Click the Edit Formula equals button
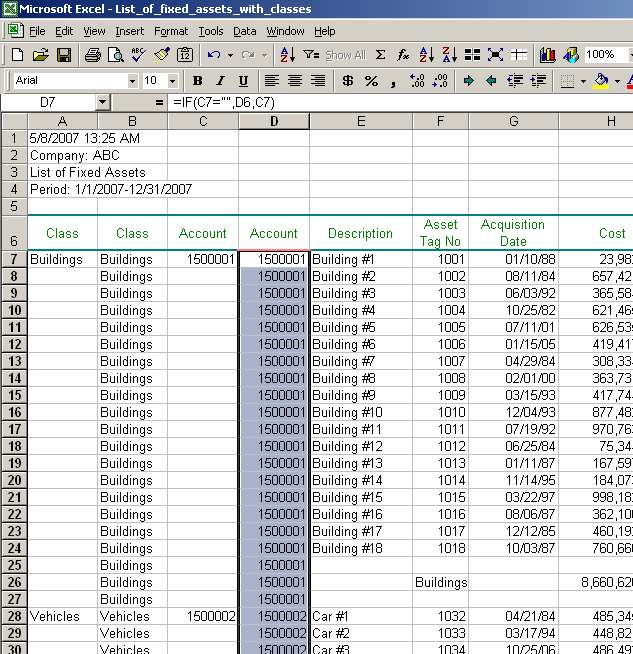This screenshot has width=633, height=654. pyautogui.click(x=159, y=102)
